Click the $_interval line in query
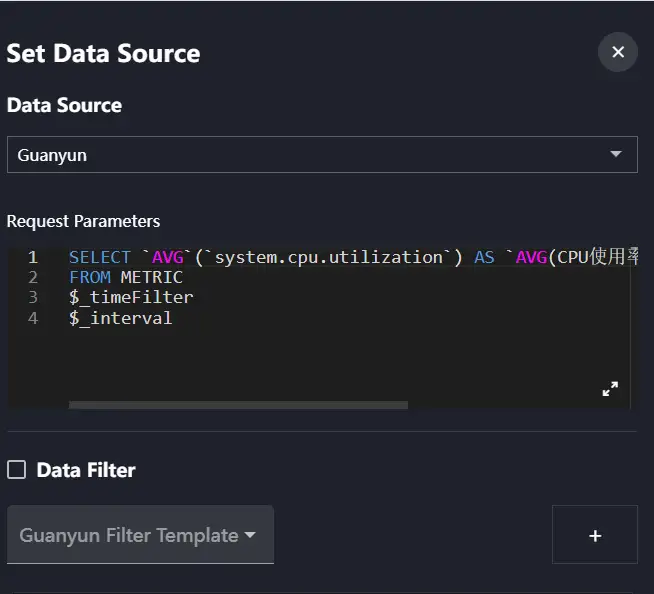Viewport: 654px width, 594px height. [120, 318]
